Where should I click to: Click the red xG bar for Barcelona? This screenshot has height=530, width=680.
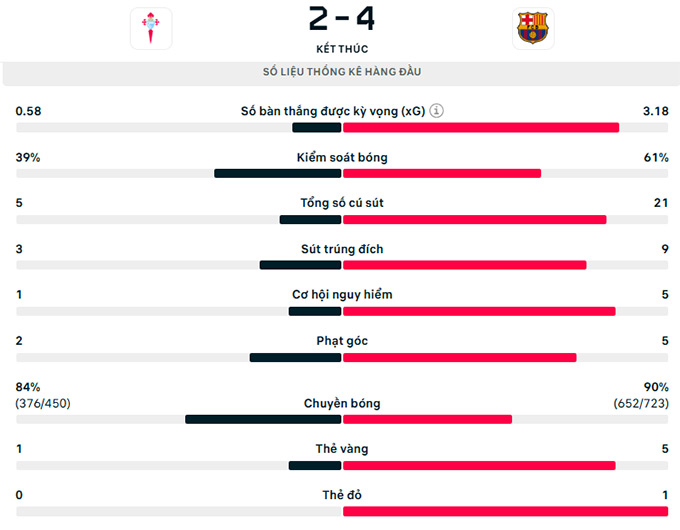[481, 127]
